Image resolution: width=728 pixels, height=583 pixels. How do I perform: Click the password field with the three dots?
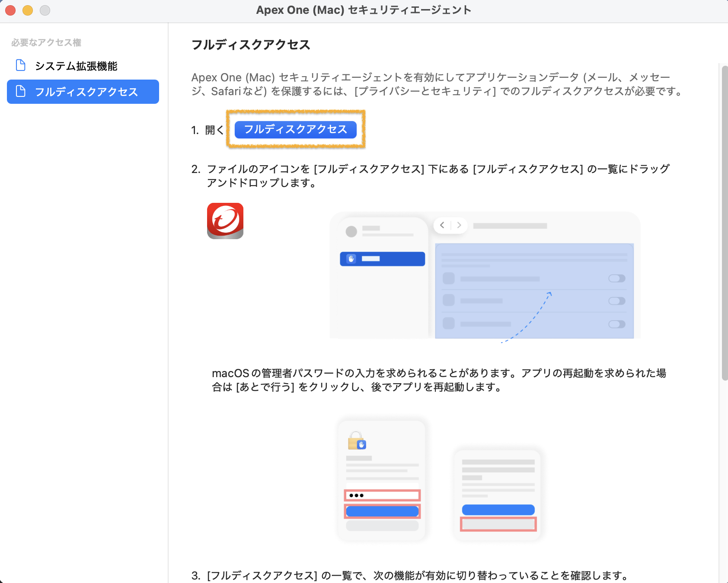point(382,495)
